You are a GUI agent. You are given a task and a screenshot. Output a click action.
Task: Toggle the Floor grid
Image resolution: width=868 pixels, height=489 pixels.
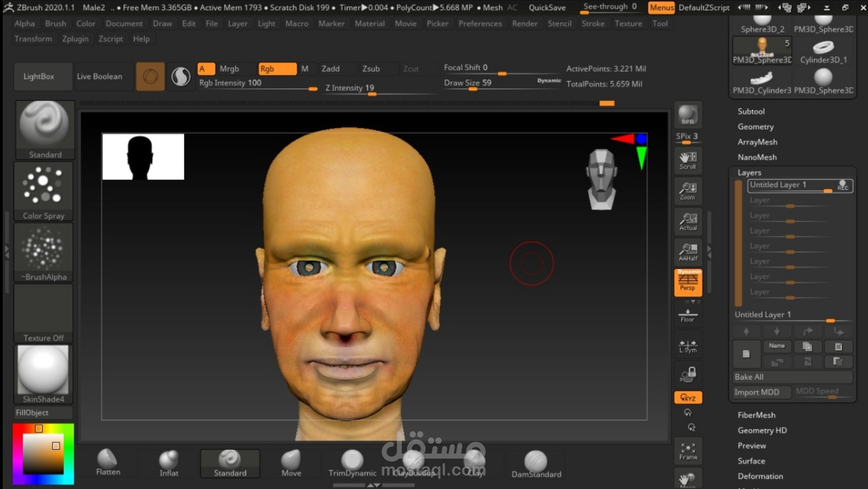(687, 316)
